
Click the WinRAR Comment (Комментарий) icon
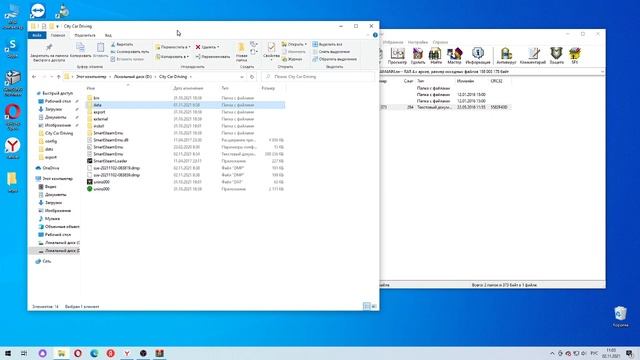(x=533, y=56)
